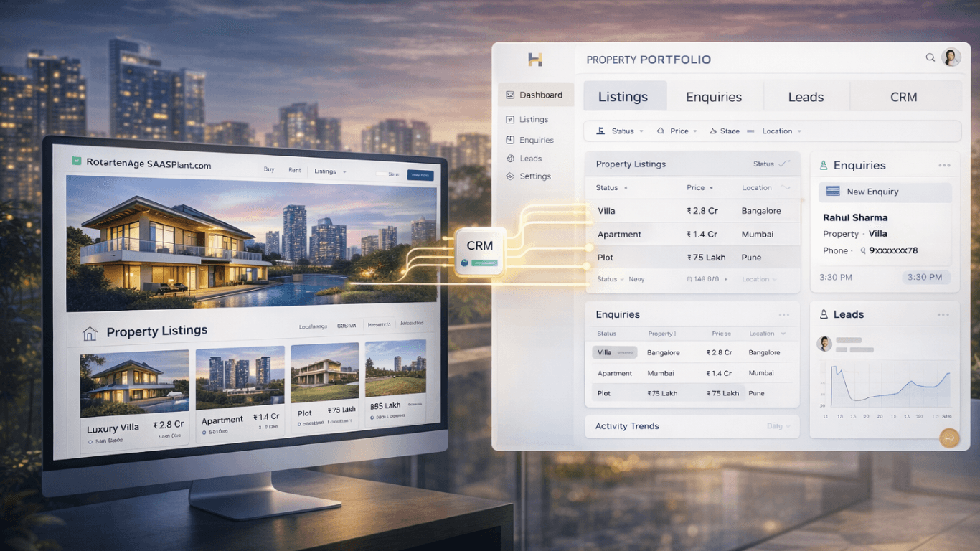This screenshot has height=551, width=980.
Task: Select the app logo at the top left
Action: 534,60
